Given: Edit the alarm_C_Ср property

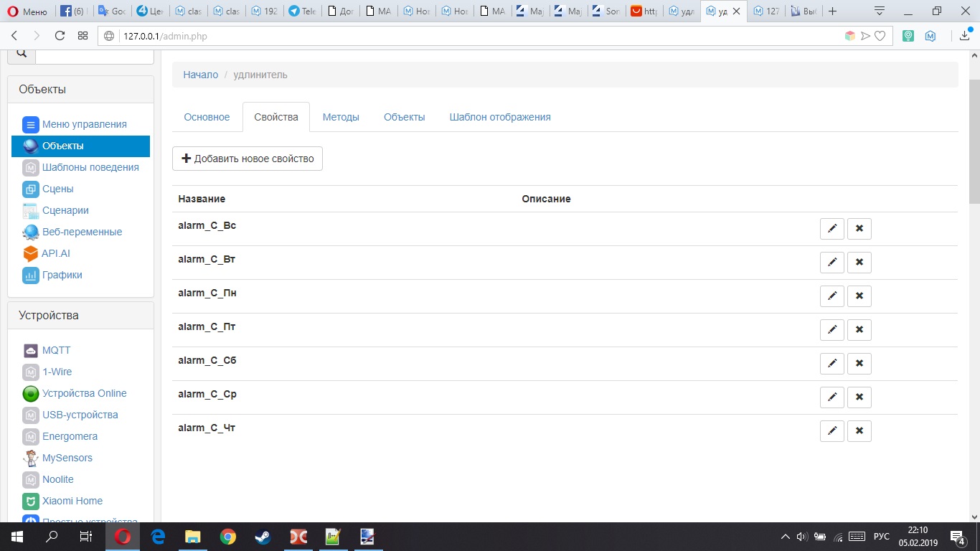Looking at the screenshot, I should pos(832,397).
